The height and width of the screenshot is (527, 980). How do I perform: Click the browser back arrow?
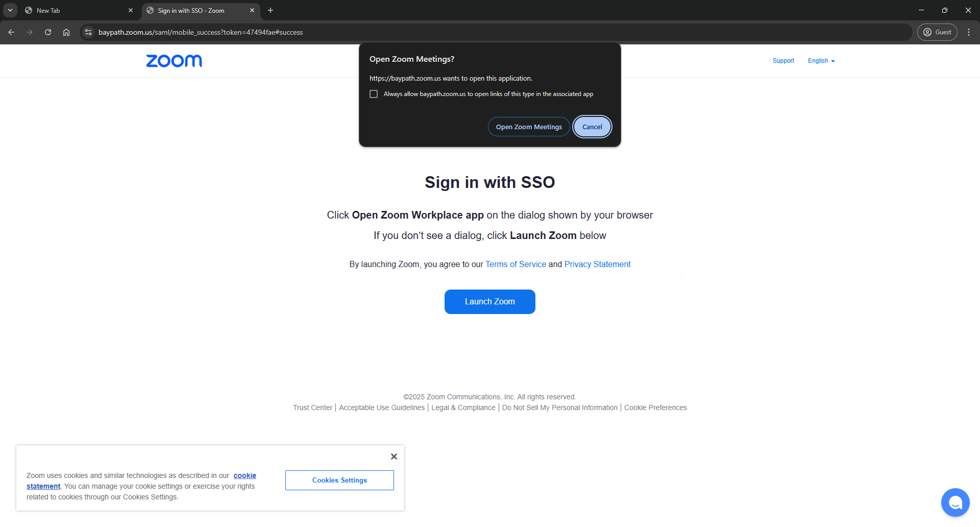[x=11, y=32]
